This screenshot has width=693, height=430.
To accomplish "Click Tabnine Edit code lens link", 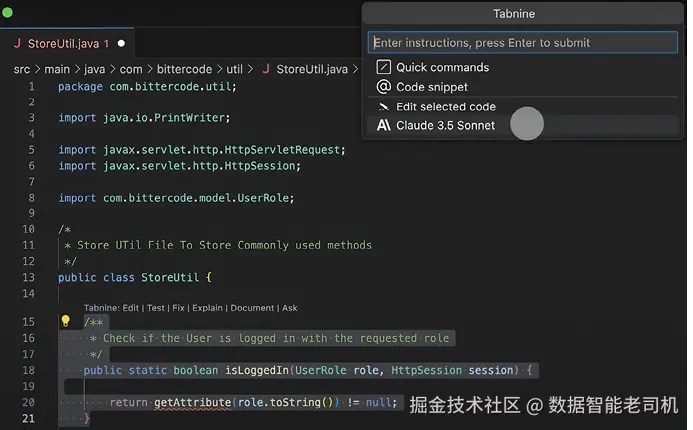I will [x=130, y=308].
